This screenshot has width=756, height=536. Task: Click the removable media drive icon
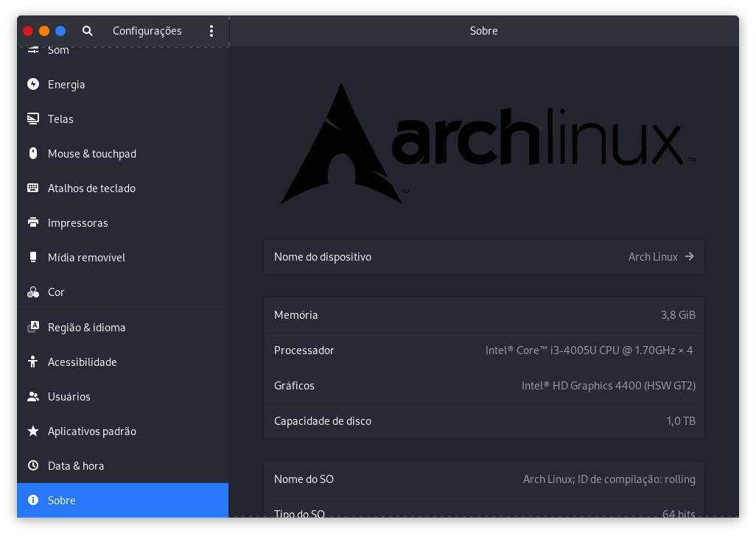[32, 257]
